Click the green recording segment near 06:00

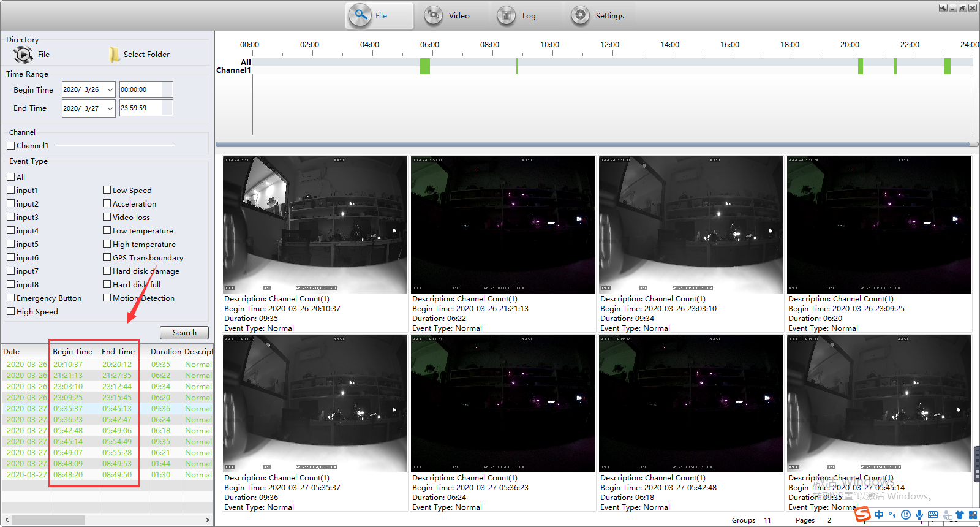pos(425,66)
